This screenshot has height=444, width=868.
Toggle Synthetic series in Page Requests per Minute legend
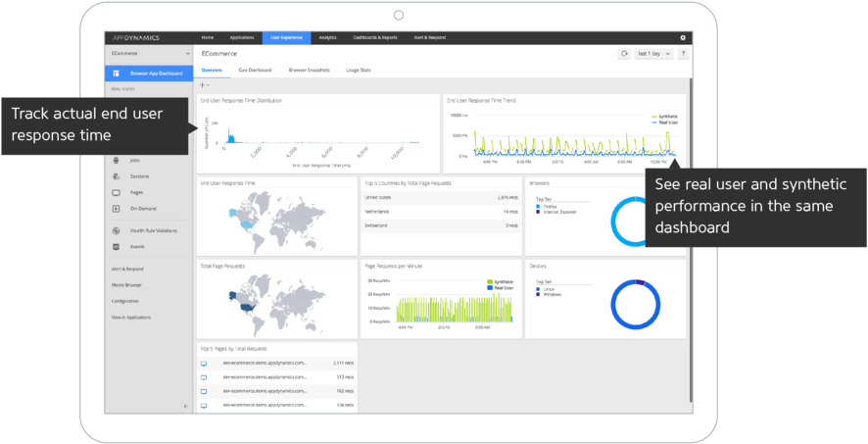coord(489,281)
